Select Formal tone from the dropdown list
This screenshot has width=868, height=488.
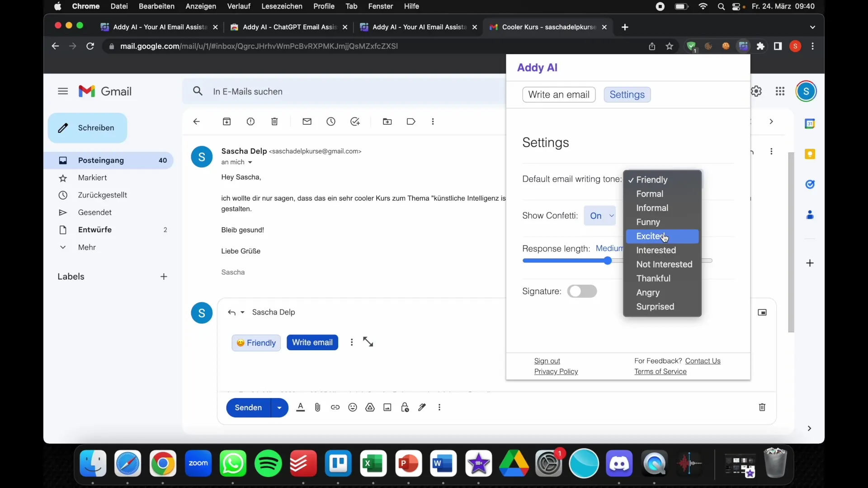click(x=662, y=194)
